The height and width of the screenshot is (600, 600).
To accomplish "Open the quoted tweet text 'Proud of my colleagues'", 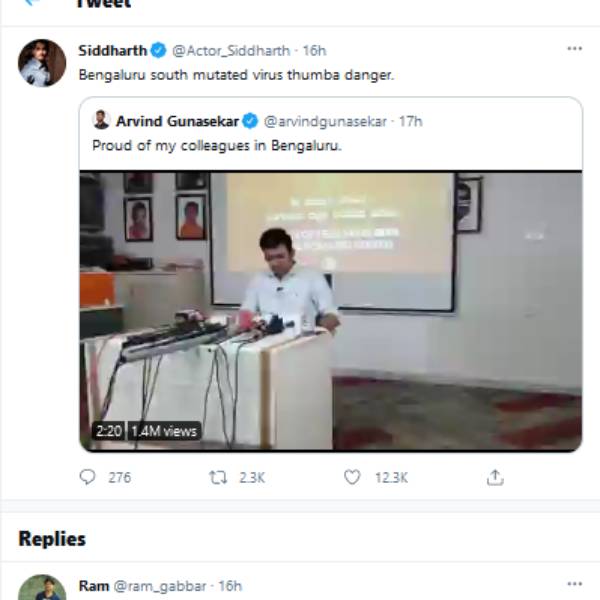I will tap(217, 146).
